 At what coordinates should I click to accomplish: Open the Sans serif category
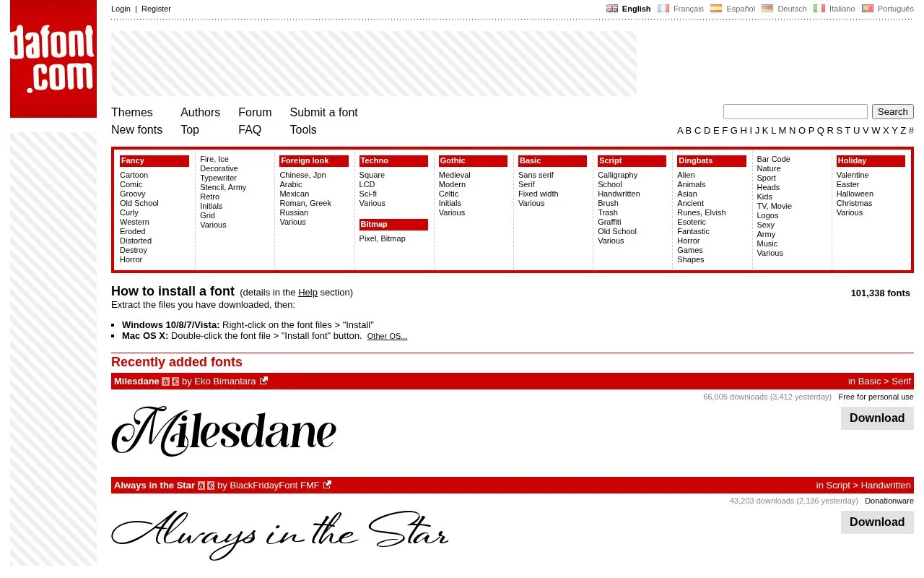coord(536,175)
